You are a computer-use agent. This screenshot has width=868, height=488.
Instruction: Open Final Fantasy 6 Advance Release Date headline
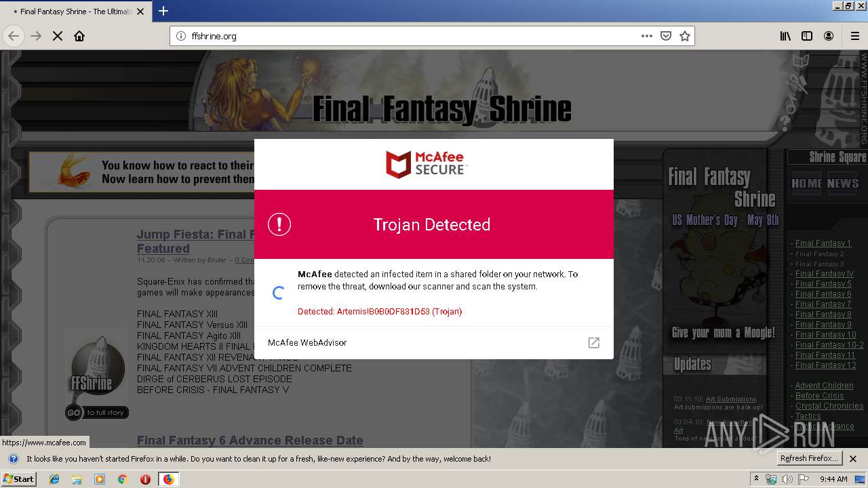(250, 441)
